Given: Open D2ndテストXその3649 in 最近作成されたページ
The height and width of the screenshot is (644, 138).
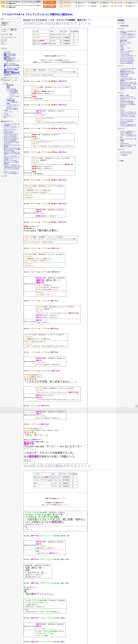Looking at the screenshot, I should (11, 125).
